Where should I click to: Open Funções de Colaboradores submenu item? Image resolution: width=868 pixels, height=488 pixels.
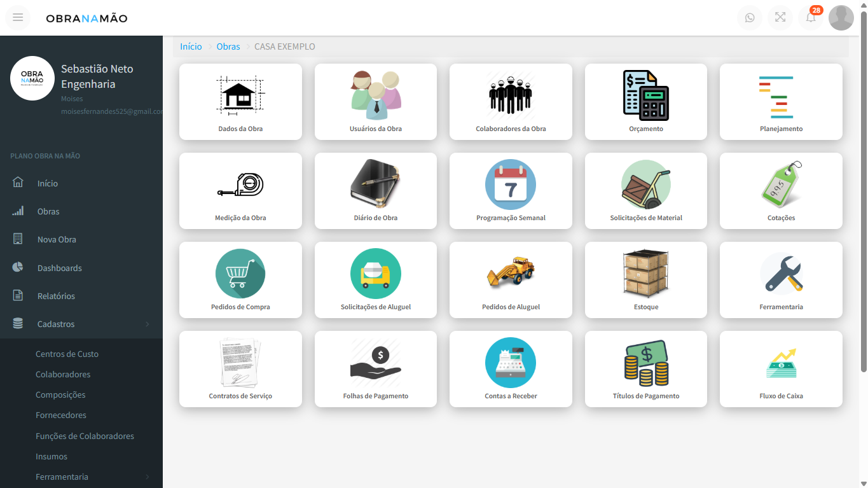point(85,436)
